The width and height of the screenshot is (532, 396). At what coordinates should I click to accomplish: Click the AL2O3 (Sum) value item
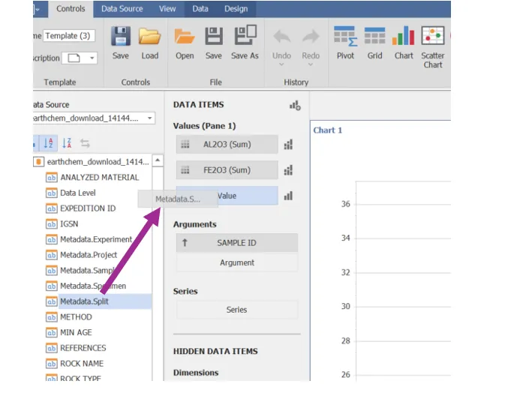click(x=227, y=145)
